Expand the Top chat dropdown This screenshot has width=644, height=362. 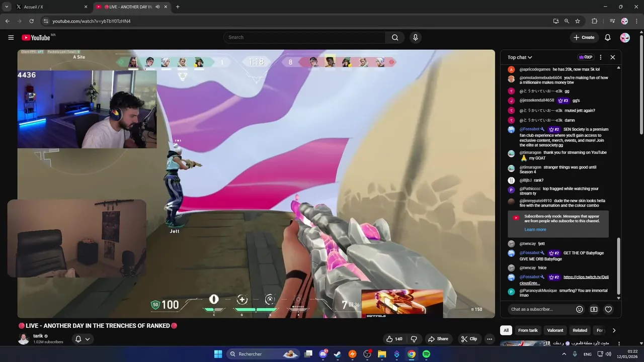pyautogui.click(x=520, y=57)
